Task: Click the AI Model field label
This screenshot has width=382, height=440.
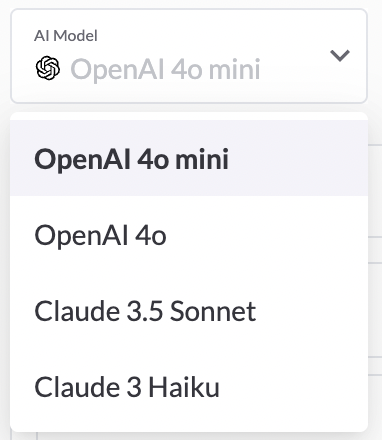Action: click(66, 36)
